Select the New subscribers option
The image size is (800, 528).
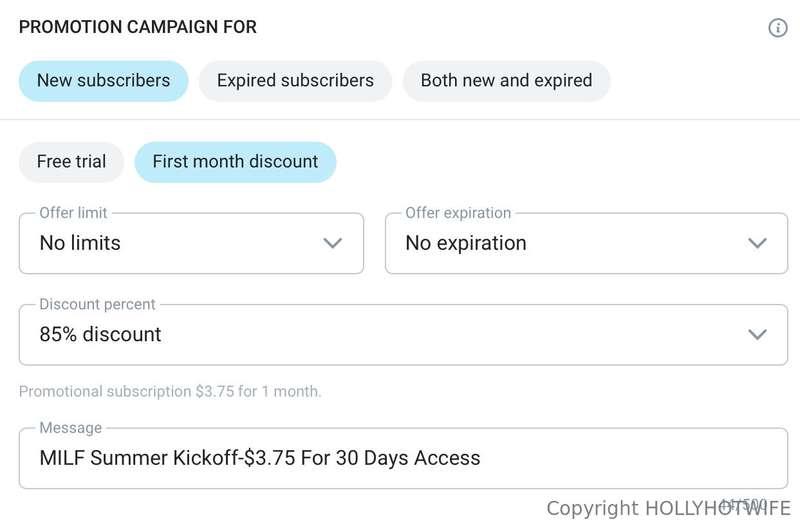[x=104, y=81]
